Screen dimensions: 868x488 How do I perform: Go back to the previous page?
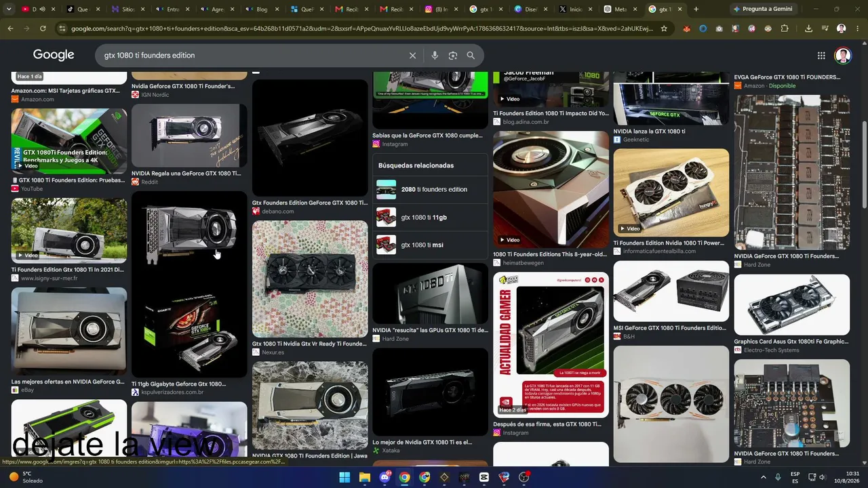click(x=10, y=28)
